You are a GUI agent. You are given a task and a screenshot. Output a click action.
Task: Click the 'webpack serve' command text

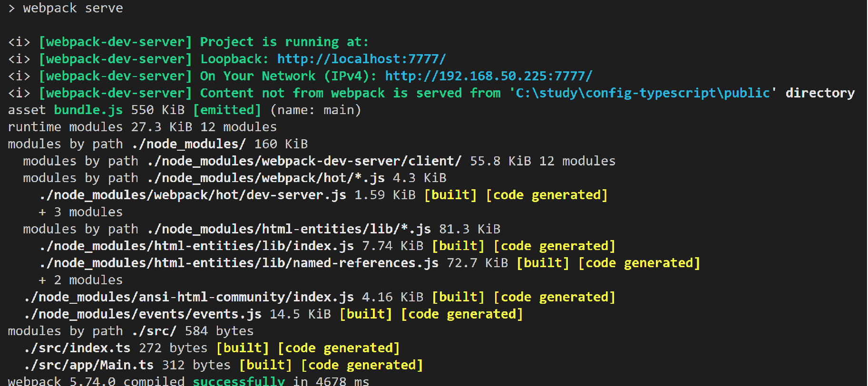click(73, 8)
